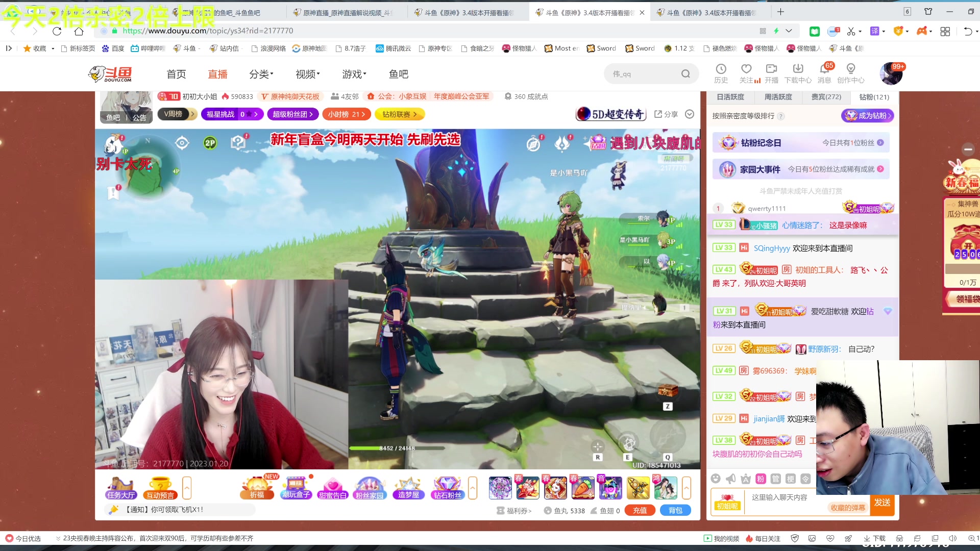
Task: Click the megaphone broadcast icon in chat
Action: [731, 479]
